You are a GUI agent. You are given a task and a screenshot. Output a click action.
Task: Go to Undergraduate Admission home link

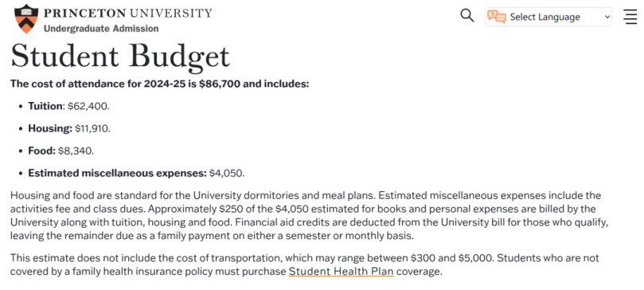(101, 29)
